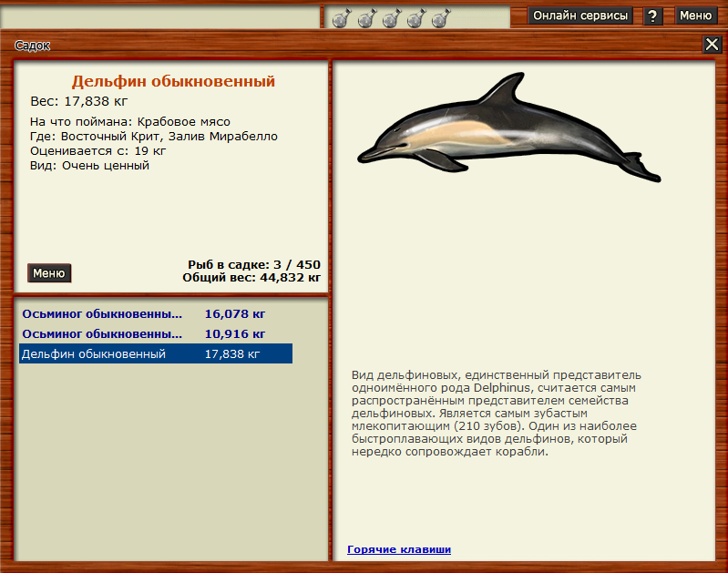728x573 pixels.
Task: Click the second flask icon
Action: coord(367,18)
